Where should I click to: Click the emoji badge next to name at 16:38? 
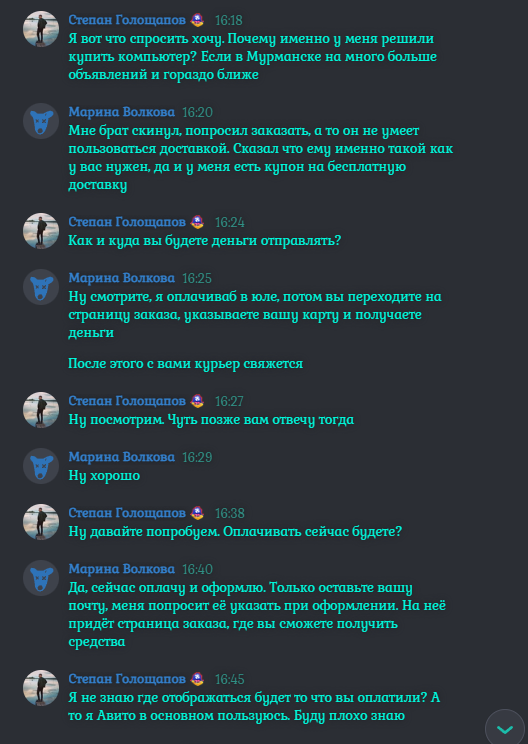pyautogui.click(x=197, y=513)
